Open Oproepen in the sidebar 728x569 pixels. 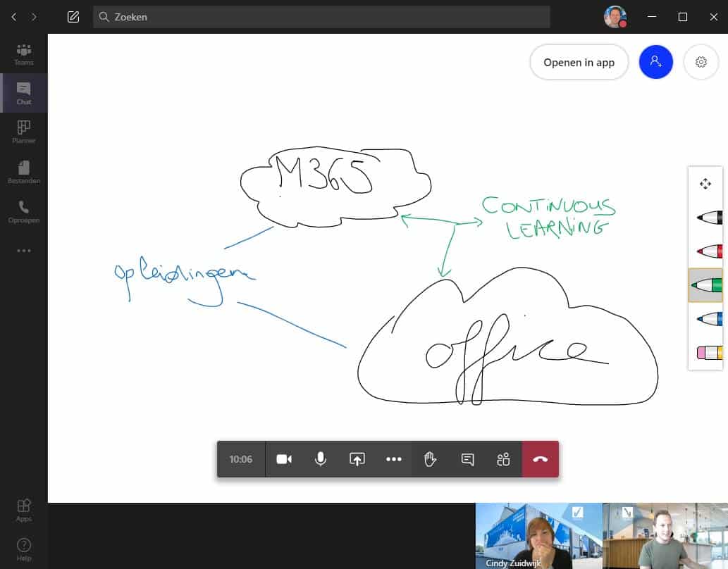pos(24,212)
